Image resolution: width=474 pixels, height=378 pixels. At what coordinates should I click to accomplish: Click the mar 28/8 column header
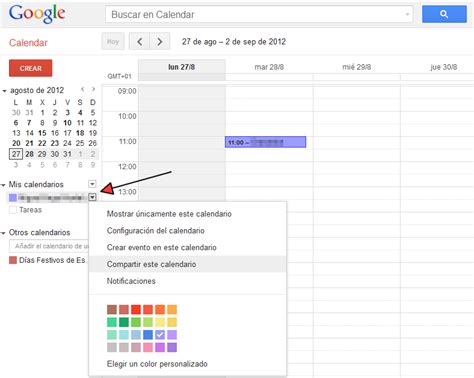[x=269, y=67]
